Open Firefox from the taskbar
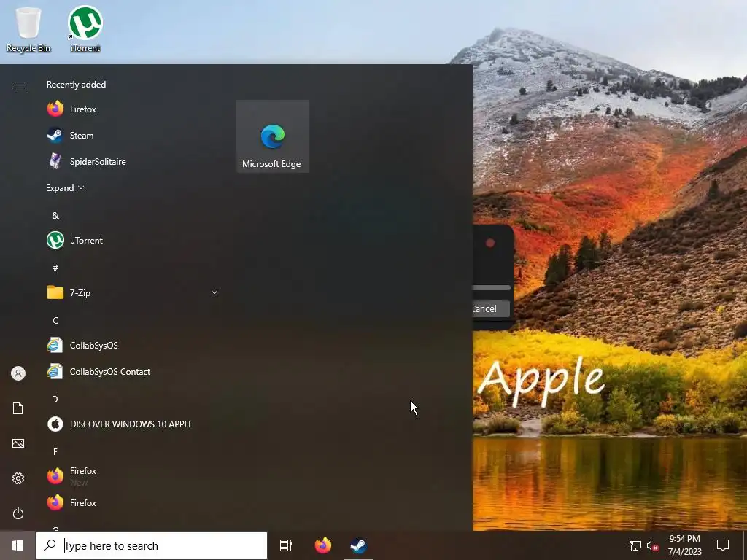The width and height of the screenshot is (747, 560). point(323,545)
